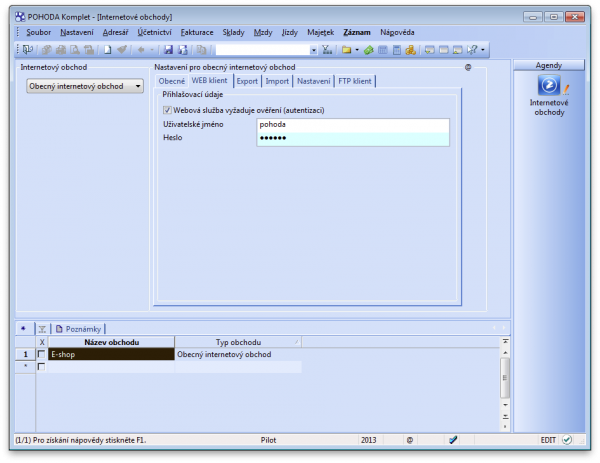Click the greyed copy-documents toolbar icon
Screen dimensions: 600x463
coord(46,50)
